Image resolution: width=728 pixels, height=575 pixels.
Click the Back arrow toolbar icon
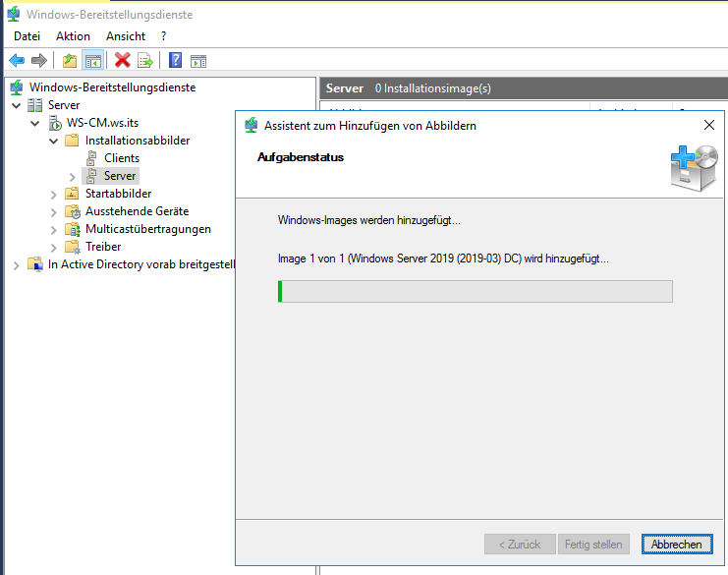point(17,60)
